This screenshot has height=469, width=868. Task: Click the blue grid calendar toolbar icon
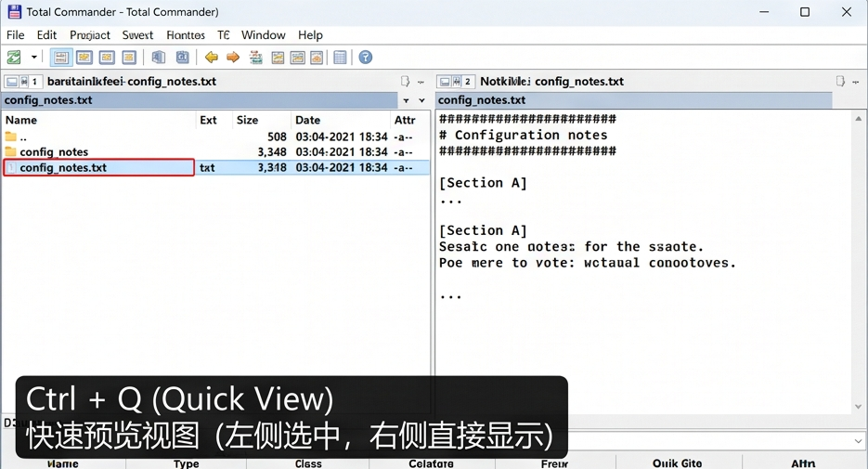pos(341,57)
